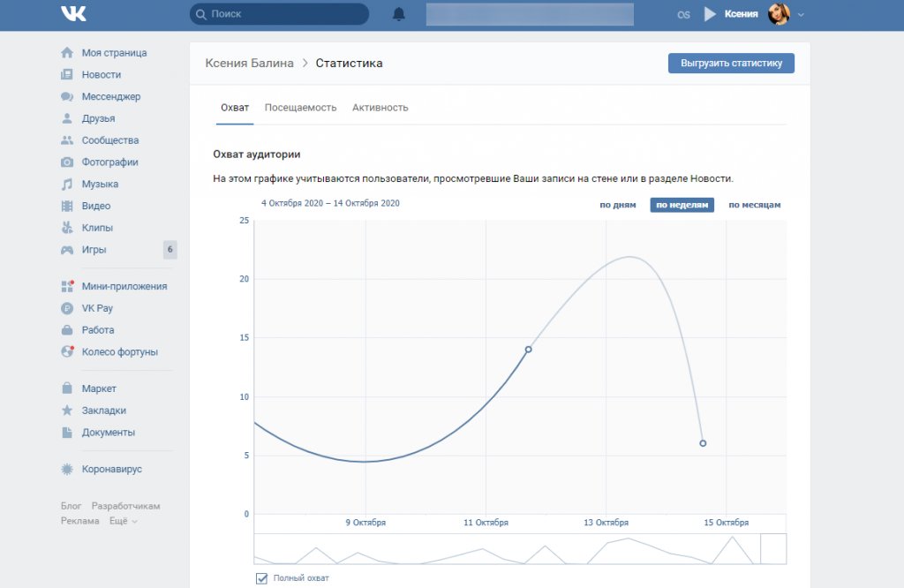
Task: Click the VK logo icon
Action: click(73, 14)
